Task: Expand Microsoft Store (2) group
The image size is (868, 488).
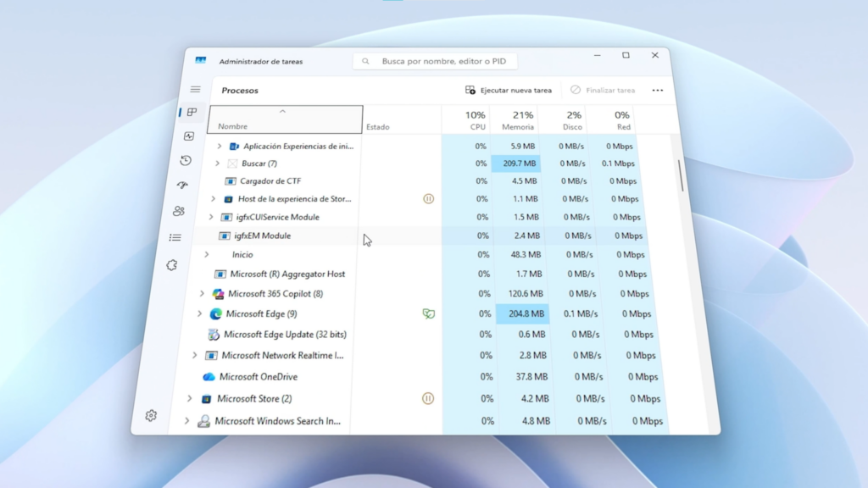Action: click(x=189, y=398)
